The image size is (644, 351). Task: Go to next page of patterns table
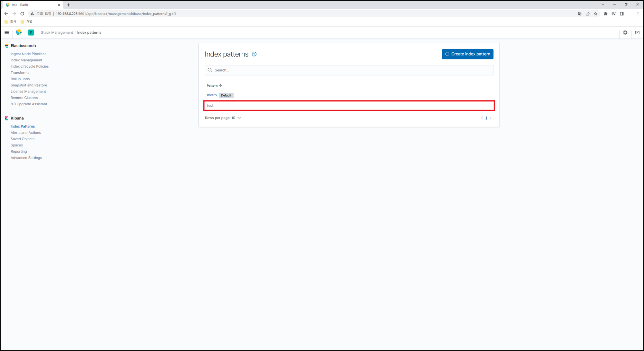pos(490,118)
